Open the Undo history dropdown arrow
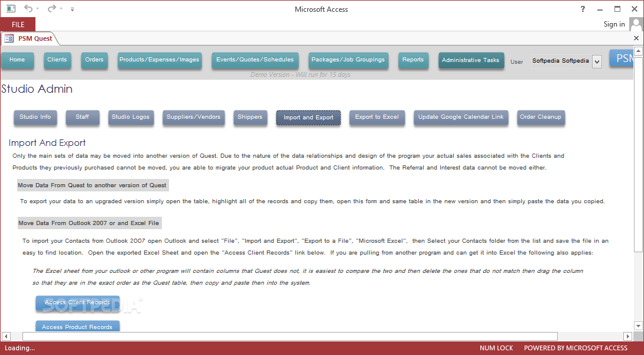This screenshot has width=644, height=355. coord(37,9)
